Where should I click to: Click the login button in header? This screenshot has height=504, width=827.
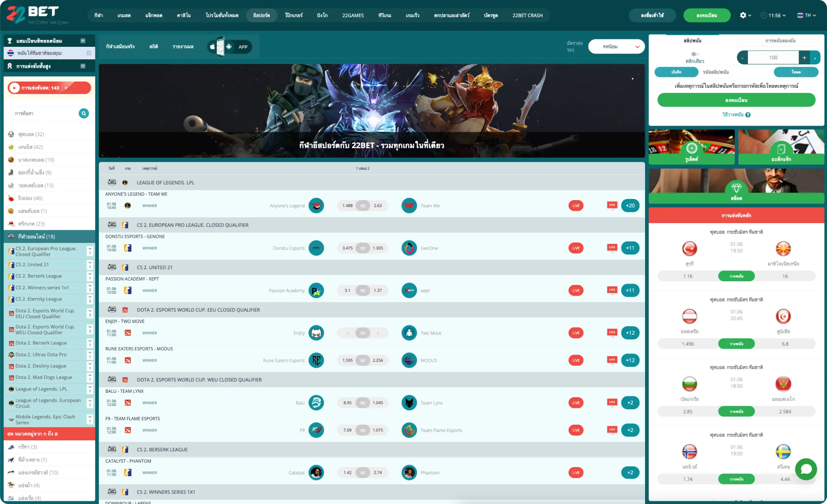pyautogui.click(x=652, y=15)
